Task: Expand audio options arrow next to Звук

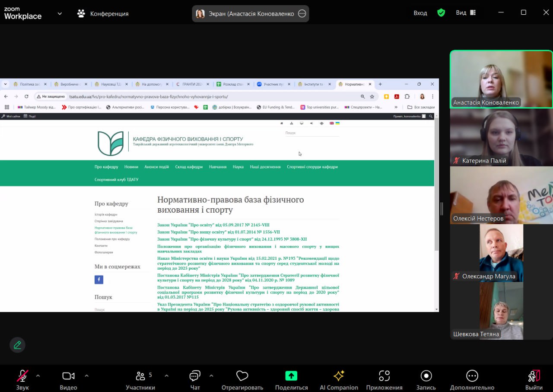Action: [x=38, y=376]
